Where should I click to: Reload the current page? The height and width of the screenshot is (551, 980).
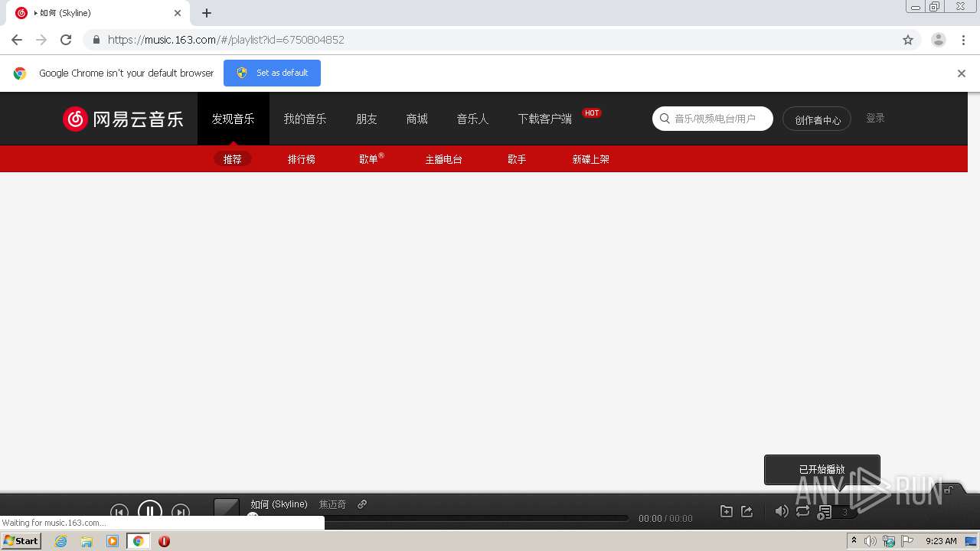click(x=66, y=40)
